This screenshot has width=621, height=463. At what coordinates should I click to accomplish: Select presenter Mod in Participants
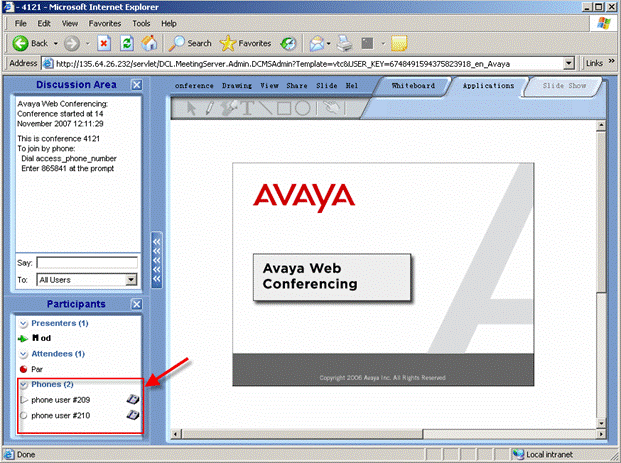41,338
